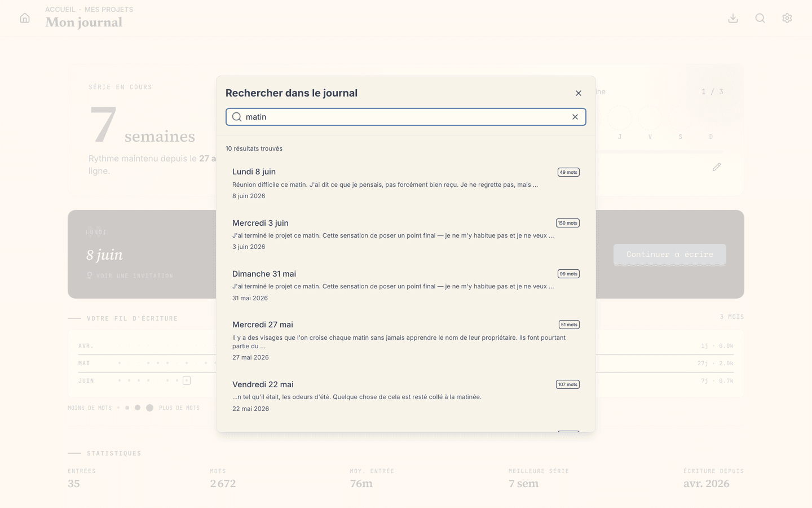812x508 pixels.
Task: Click the '51 mots' badge
Action: 569,325
